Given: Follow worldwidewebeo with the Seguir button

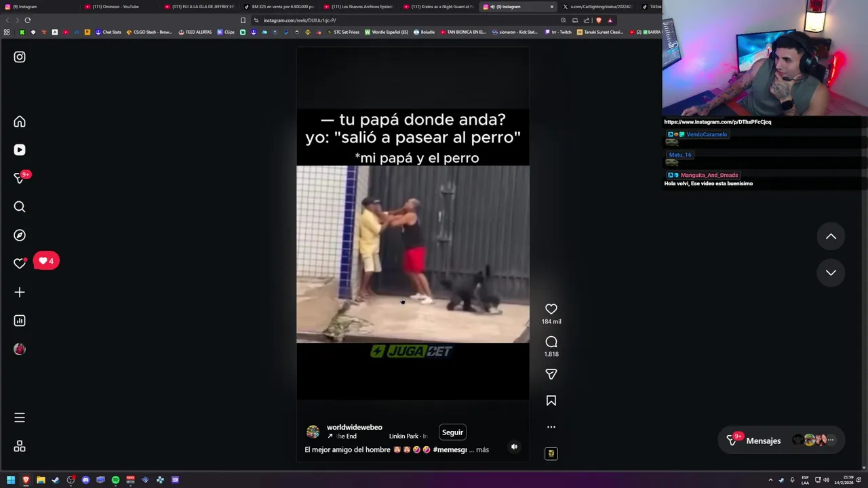Looking at the screenshot, I should tap(452, 432).
